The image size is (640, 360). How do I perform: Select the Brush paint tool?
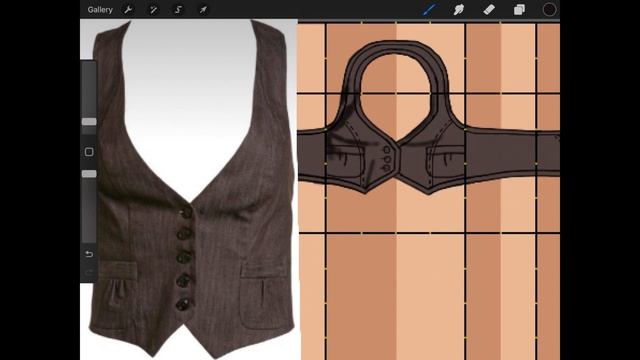tap(429, 9)
